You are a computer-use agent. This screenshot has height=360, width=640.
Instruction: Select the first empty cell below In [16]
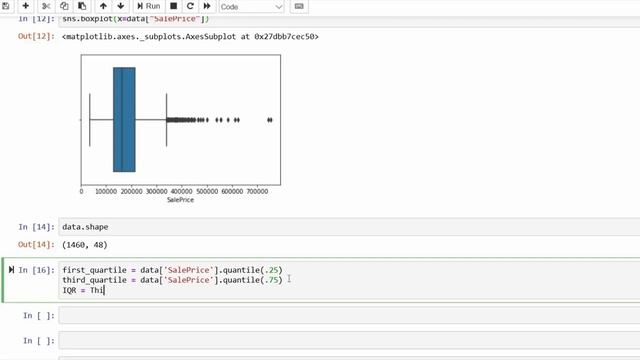(x=349, y=316)
